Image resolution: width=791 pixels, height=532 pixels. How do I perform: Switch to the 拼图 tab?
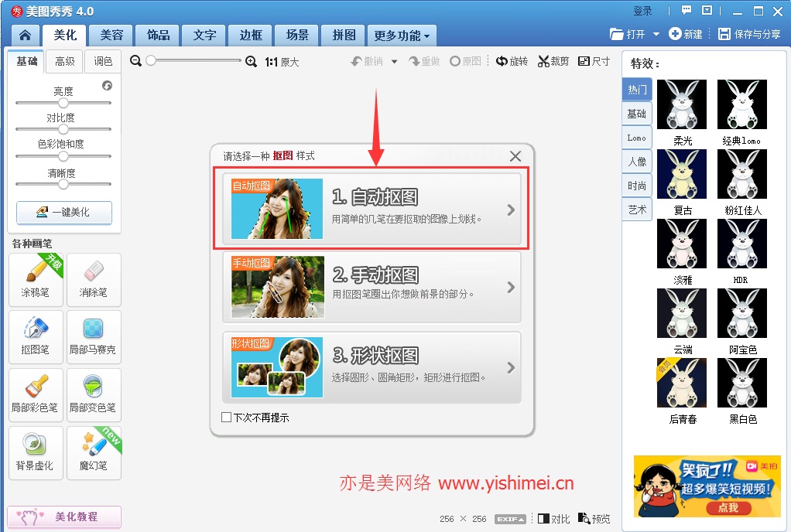[344, 36]
